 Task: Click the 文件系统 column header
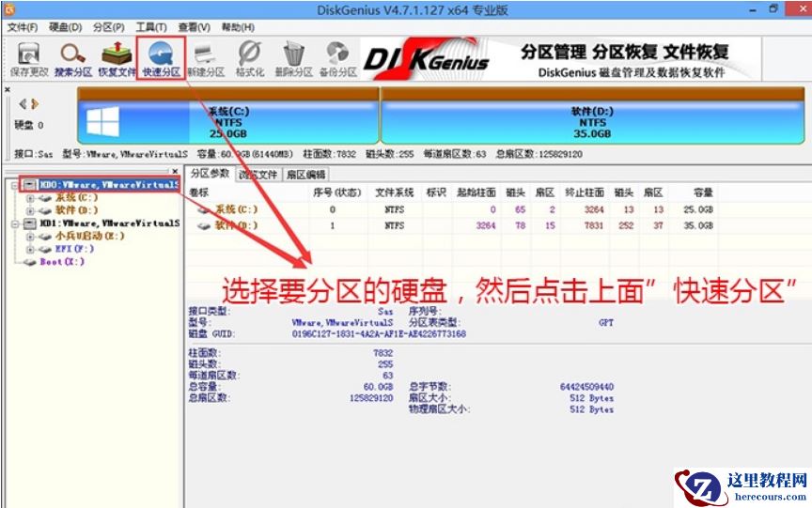(394, 192)
